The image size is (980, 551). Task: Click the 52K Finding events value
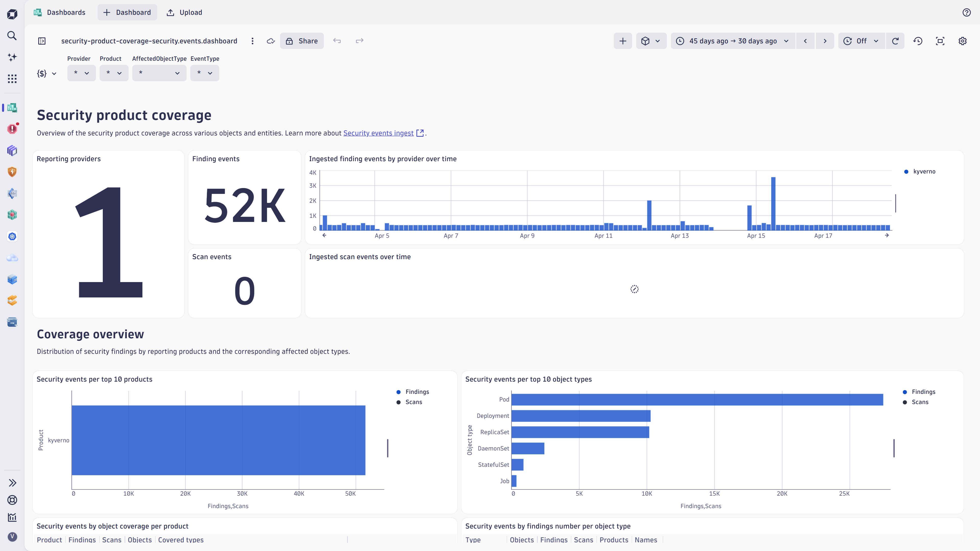[x=245, y=206]
